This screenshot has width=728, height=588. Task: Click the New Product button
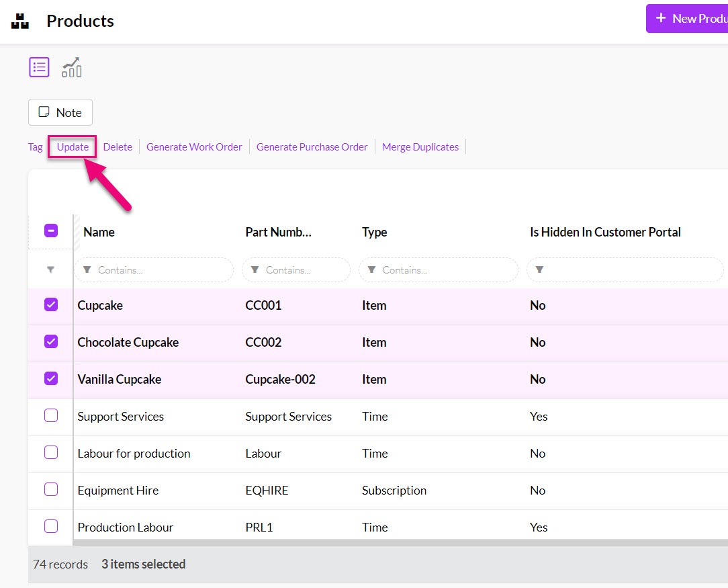pos(688,19)
